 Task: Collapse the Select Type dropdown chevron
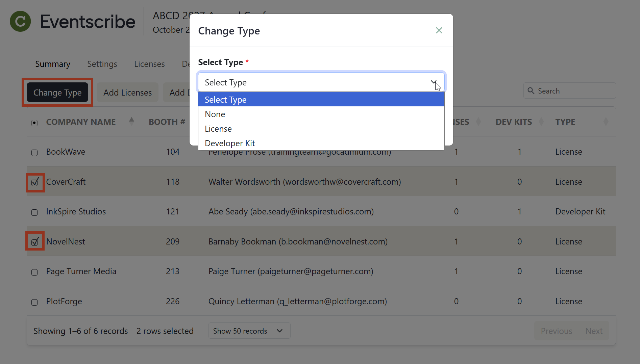[x=434, y=82]
